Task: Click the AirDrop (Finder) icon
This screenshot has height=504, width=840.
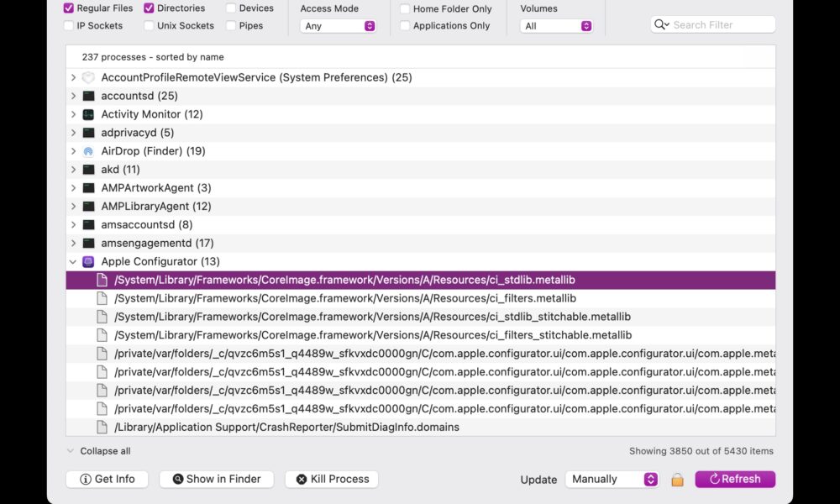Action: tap(88, 151)
